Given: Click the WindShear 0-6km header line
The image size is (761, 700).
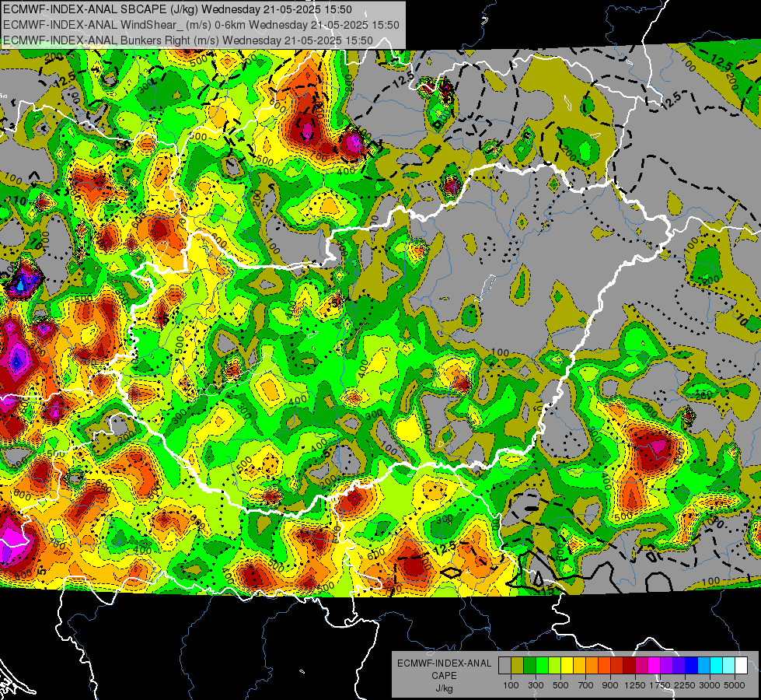Looking at the screenshot, I should 201,25.
